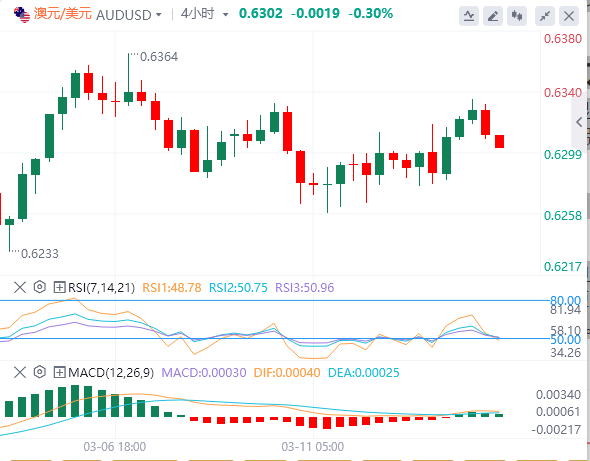Click the RSI 50.00 level label
The height and width of the screenshot is (461, 590).
click(x=566, y=340)
